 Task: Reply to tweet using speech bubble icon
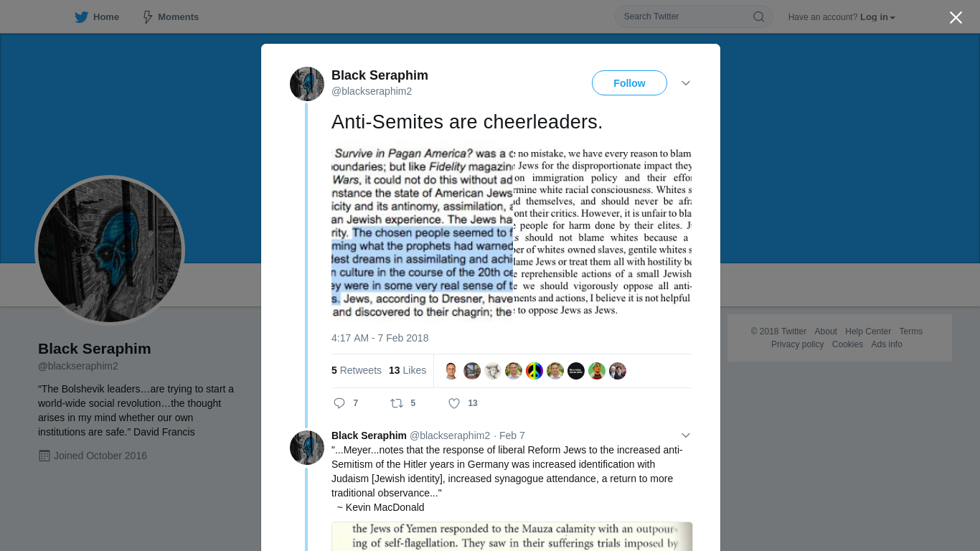tap(339, 403)
